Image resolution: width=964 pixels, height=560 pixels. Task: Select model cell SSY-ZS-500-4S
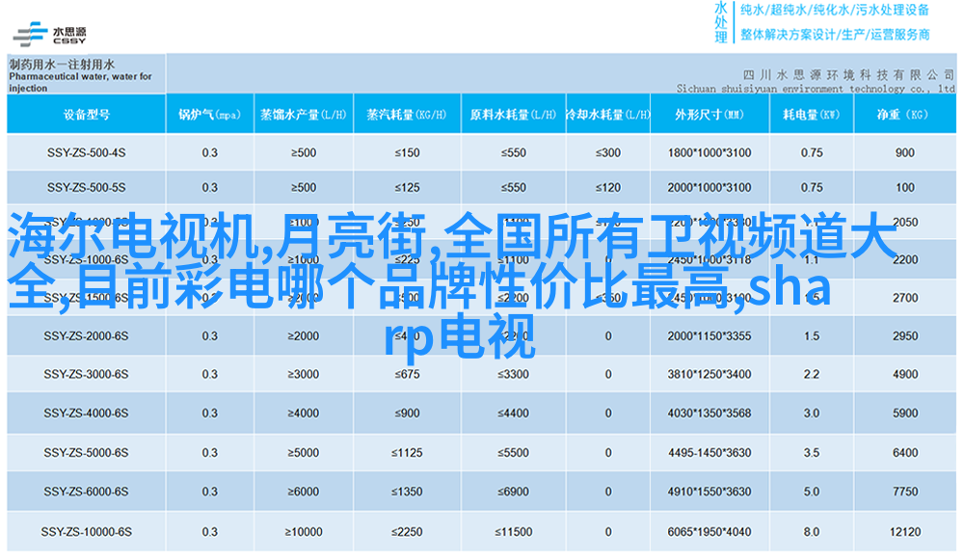(x=86, y=152)
